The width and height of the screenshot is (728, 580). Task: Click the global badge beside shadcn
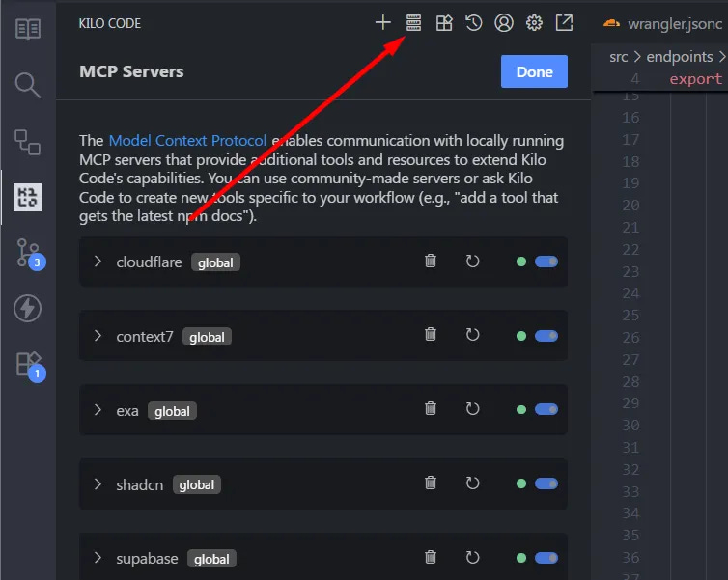[196, 484]
